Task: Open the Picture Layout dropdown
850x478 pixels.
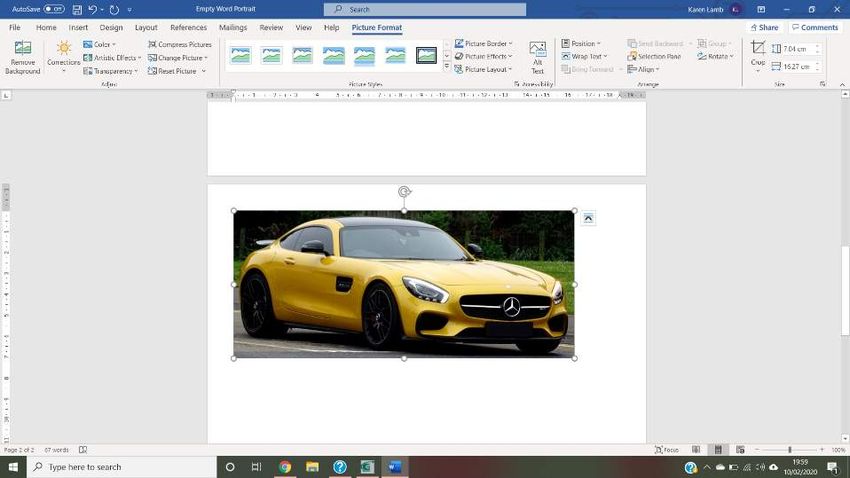Action: tap(483, 69)
